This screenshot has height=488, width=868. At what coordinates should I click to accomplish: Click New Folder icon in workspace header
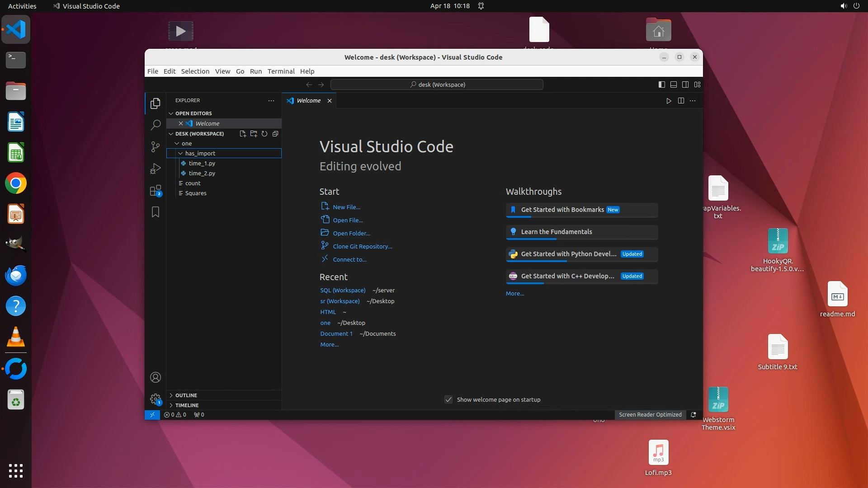coord(254,134)
